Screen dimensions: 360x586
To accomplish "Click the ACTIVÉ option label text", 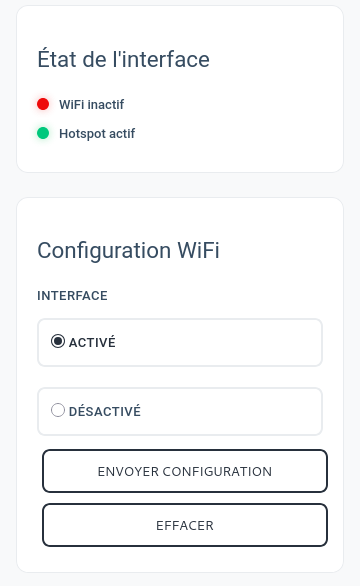I will click(92, 342).
